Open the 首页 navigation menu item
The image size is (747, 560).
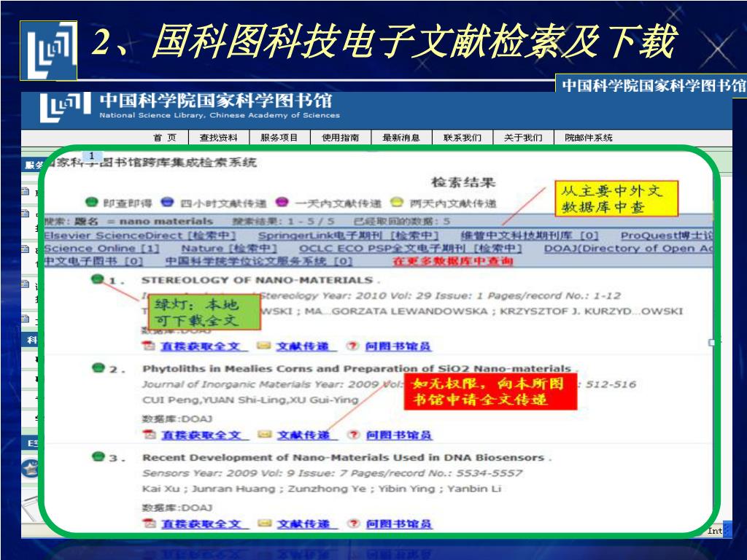coord(165,138)
